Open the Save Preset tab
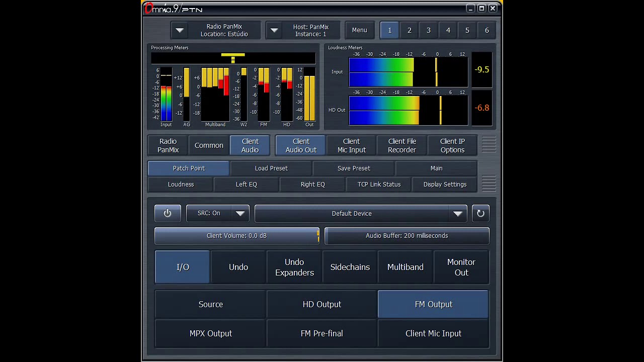This screenshot has width=644, height=362. click(354, 168)
